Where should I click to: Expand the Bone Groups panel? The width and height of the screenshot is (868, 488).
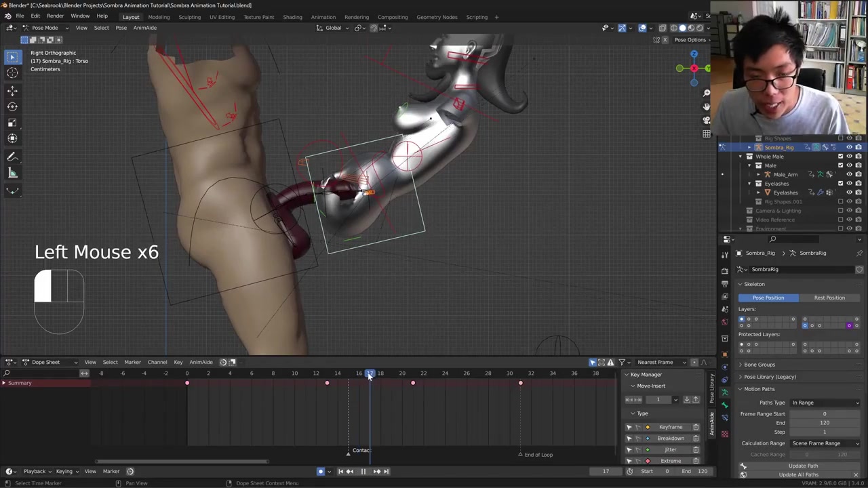tap(759, 365)
